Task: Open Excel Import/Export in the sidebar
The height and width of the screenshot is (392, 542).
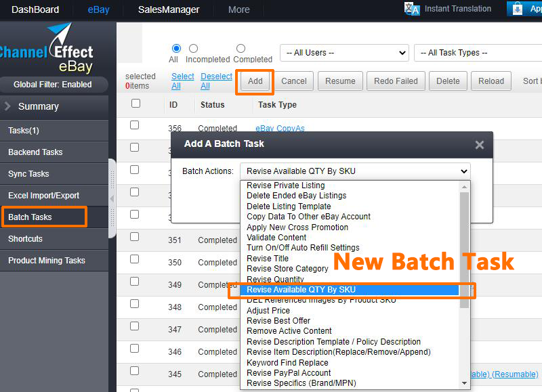Action: click(54, 196)
